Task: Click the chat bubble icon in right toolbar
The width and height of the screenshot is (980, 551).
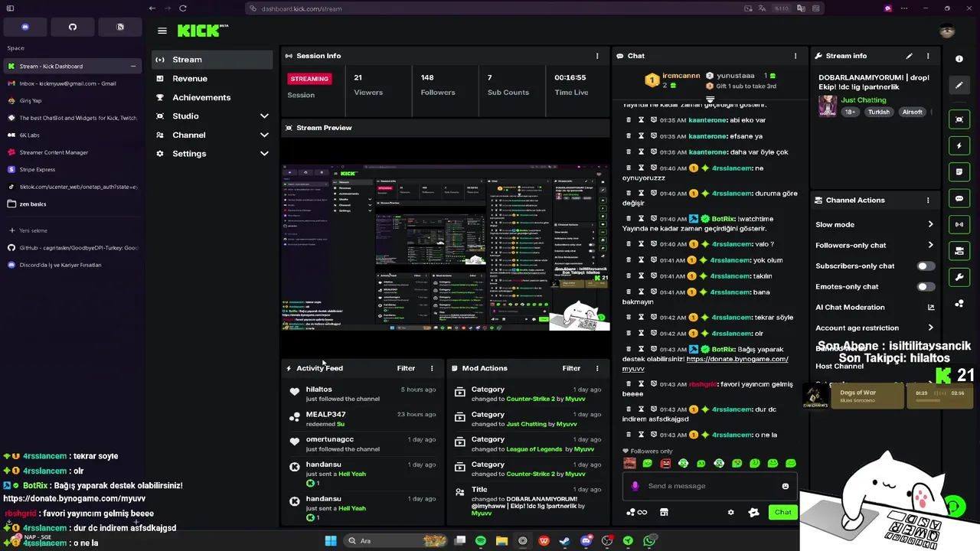Action: point(959,198)
